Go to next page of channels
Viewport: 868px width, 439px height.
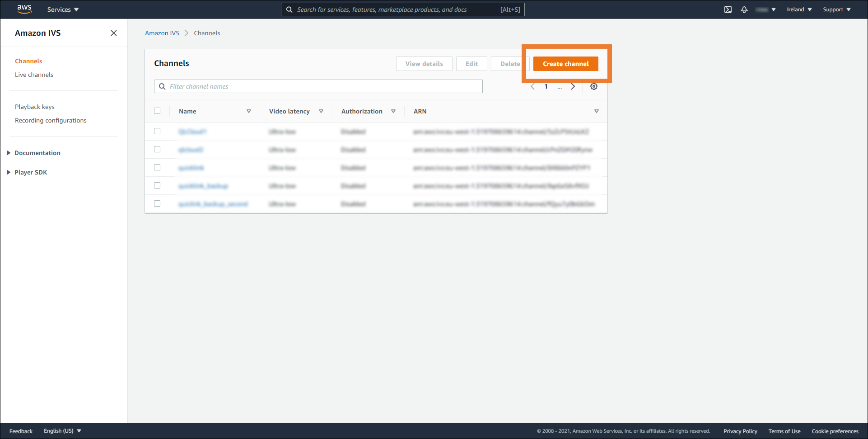pos(573,86)
